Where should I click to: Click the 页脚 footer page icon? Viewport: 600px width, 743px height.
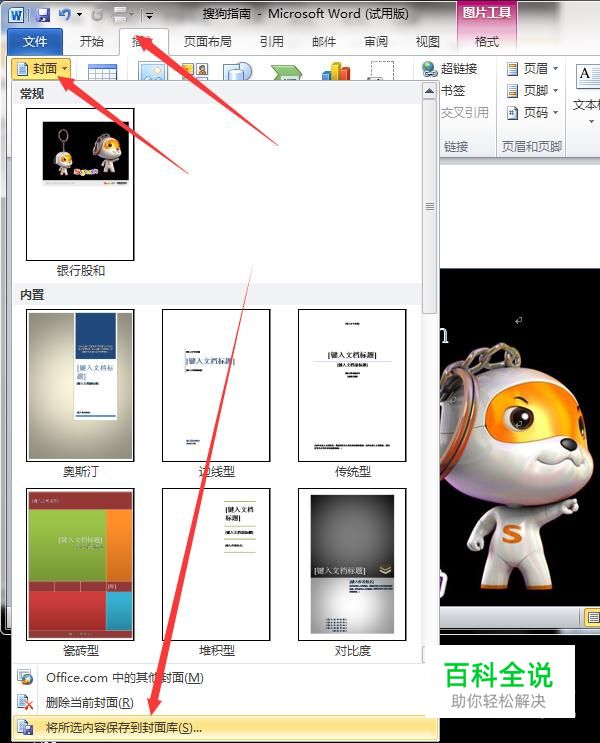[512, 91]
